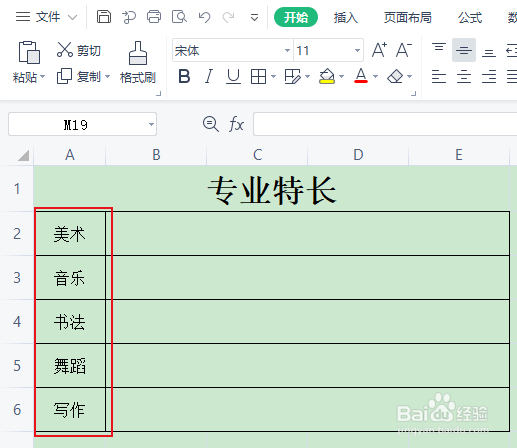Image resolution: width=517 pixels, height=448 pixels.
Task: Expand the Copy (复制) options arrow
Action: [x=107, y=77]
